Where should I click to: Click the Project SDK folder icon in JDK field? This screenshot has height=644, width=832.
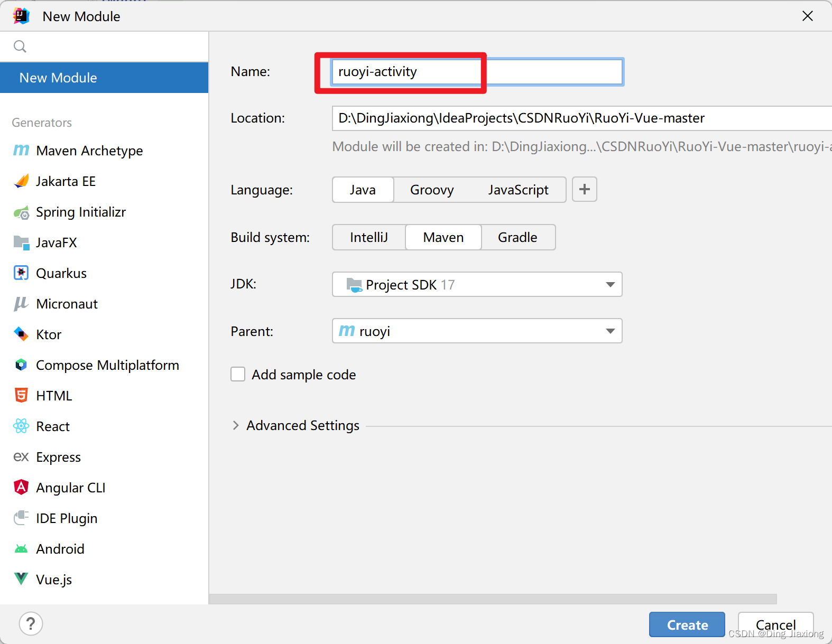(x=354, y=285)
